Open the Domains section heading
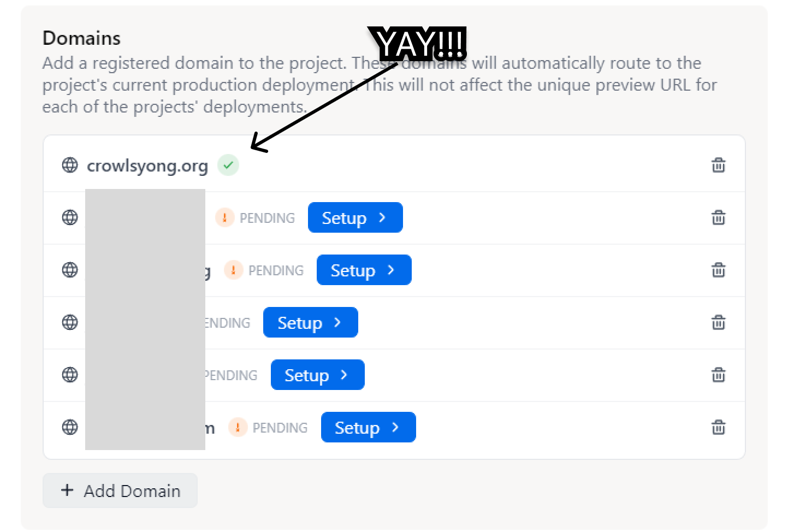Image resolution: width=794 pixels, height=532 pixels. click(81, 38)
